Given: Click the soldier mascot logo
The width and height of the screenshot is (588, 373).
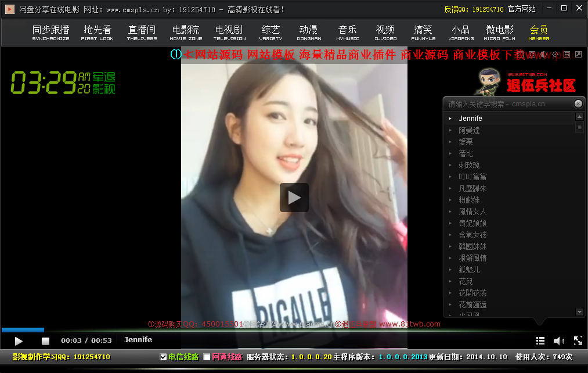Looking at the screenshot, I should pos(488,82).
